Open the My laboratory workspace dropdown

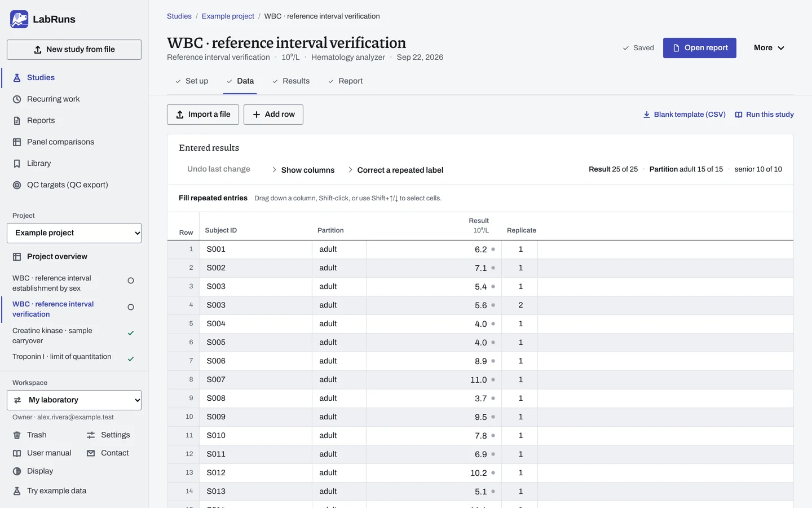[74, 400]
